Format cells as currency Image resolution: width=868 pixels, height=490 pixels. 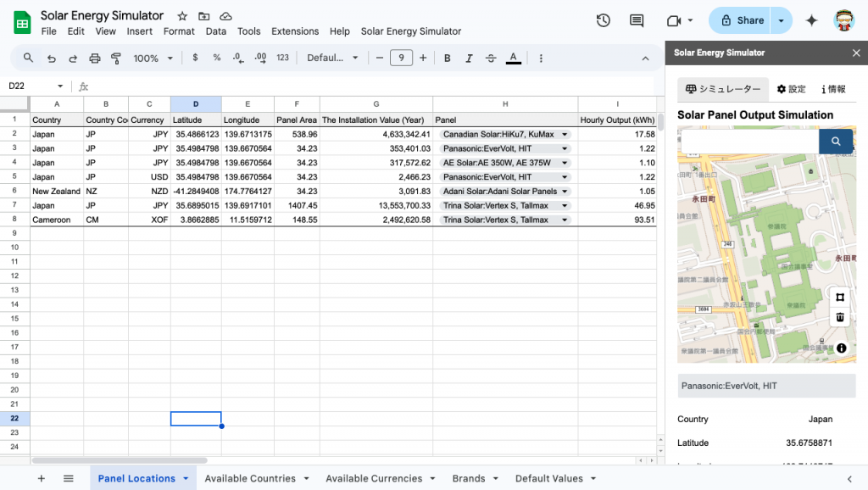tap(195, 58)
